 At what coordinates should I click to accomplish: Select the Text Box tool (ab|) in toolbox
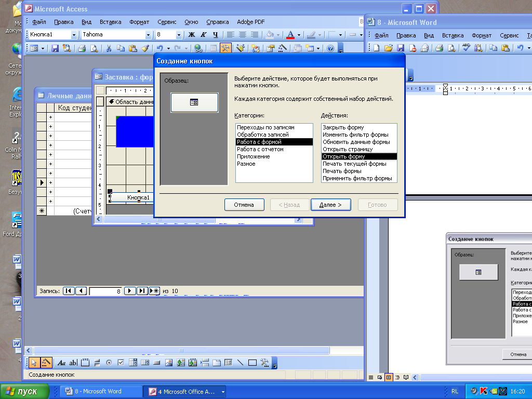point(73,363)
